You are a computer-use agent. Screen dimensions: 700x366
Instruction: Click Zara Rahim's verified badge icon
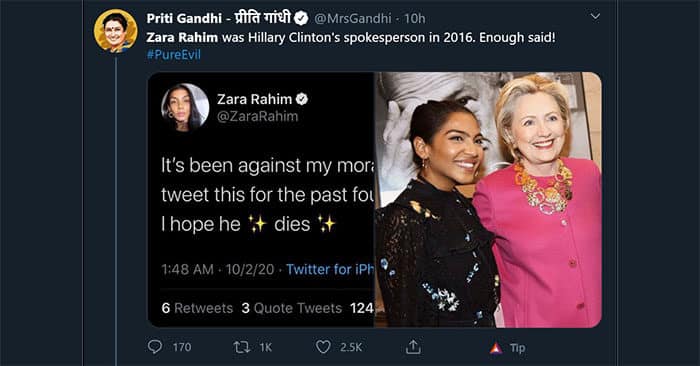[x=302, y=99]
